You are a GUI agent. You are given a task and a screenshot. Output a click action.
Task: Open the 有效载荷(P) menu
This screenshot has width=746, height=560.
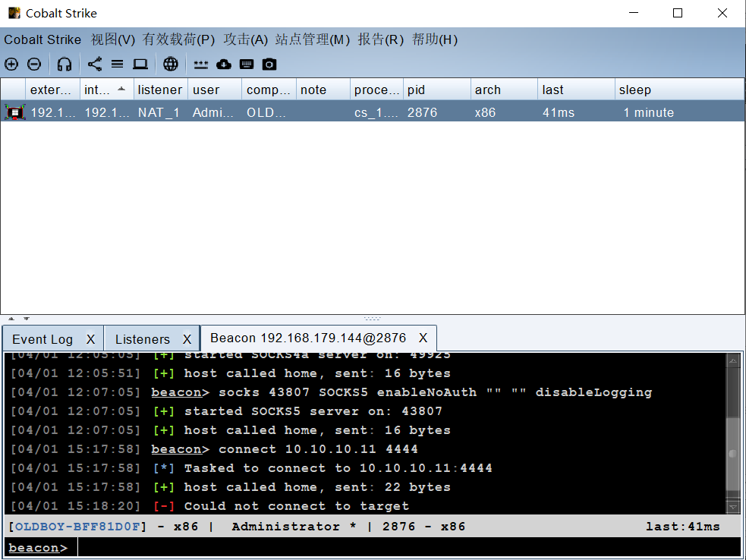[x=179, y=39]
